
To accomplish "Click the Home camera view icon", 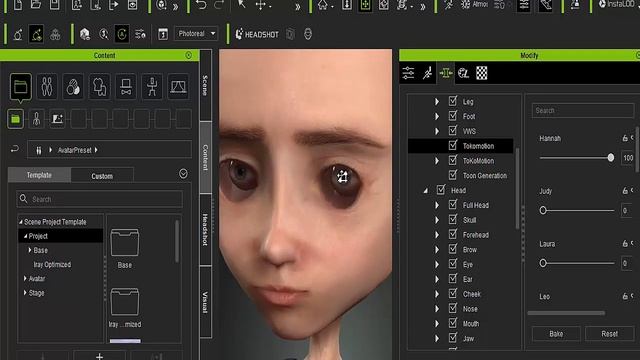I will tap(322, 5).
